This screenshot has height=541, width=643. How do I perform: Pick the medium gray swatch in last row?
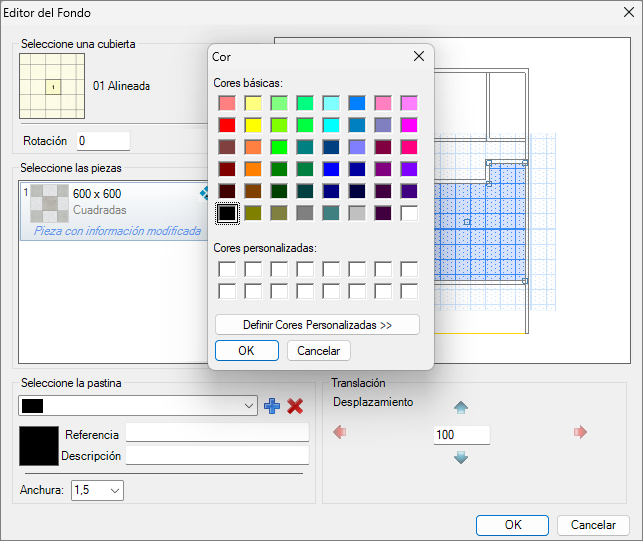click(x=305, y=213)
